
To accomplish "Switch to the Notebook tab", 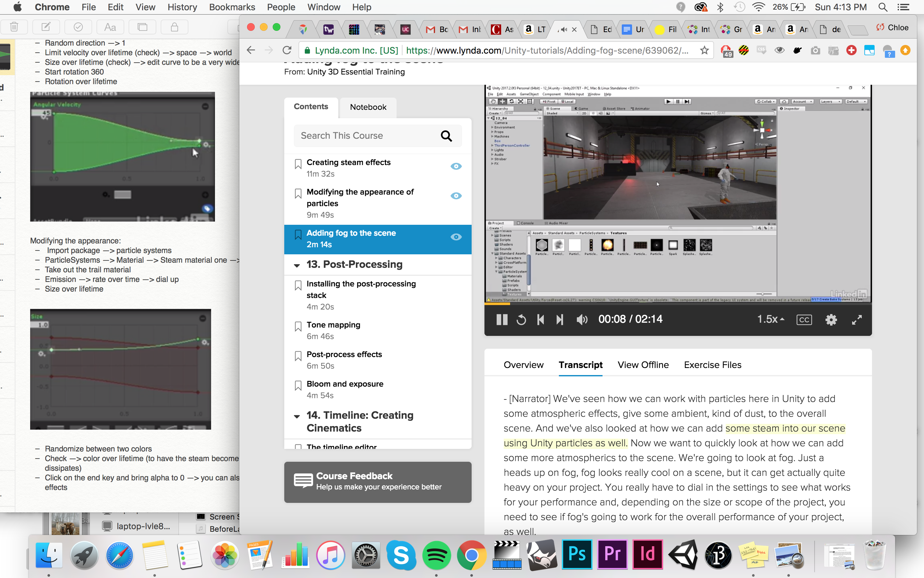I will [368, 108].
